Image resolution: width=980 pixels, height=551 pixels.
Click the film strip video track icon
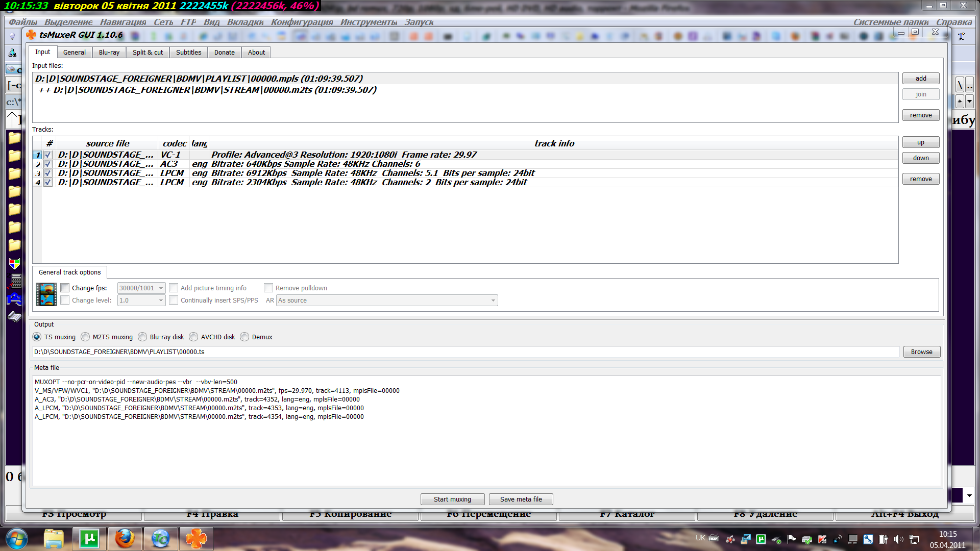[x=46, y=294]
